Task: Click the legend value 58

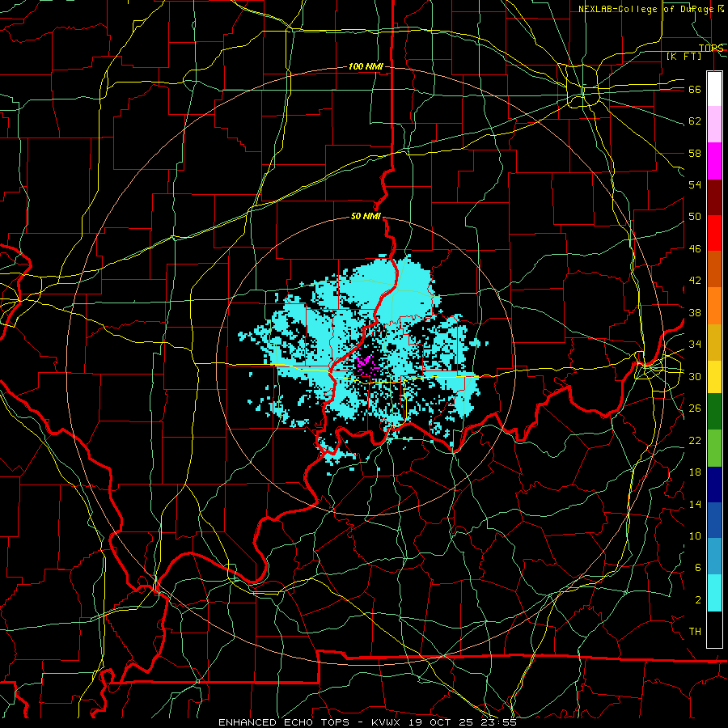Action: [x=695, y=153]
